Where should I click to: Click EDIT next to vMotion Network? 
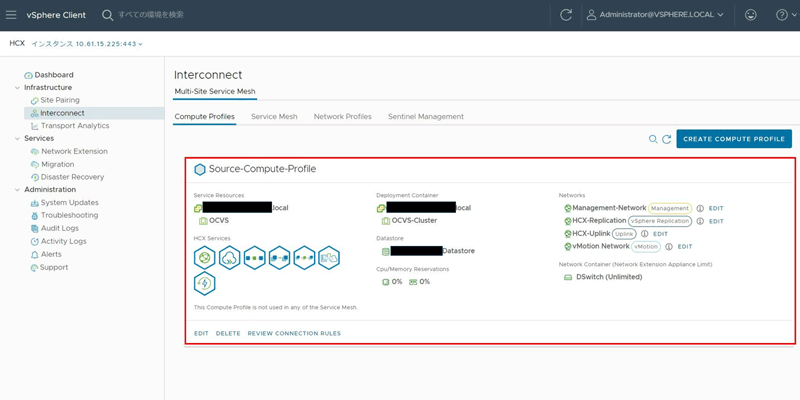click(x=685, y=246)
